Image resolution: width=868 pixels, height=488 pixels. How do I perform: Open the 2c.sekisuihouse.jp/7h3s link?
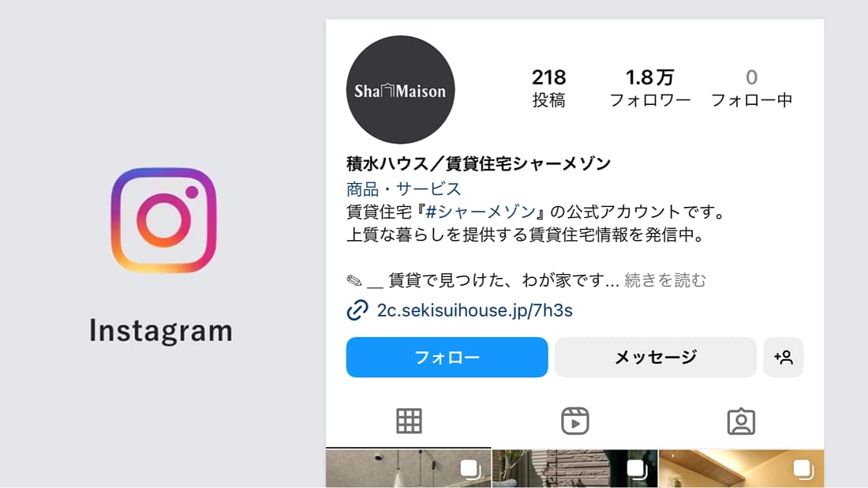coord(474,310)
